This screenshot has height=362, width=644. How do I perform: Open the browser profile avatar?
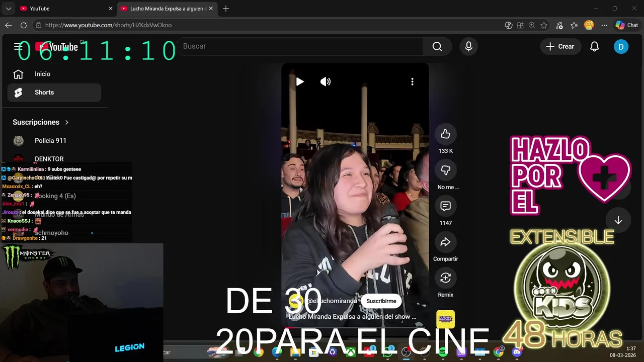[x=589, y=25]
